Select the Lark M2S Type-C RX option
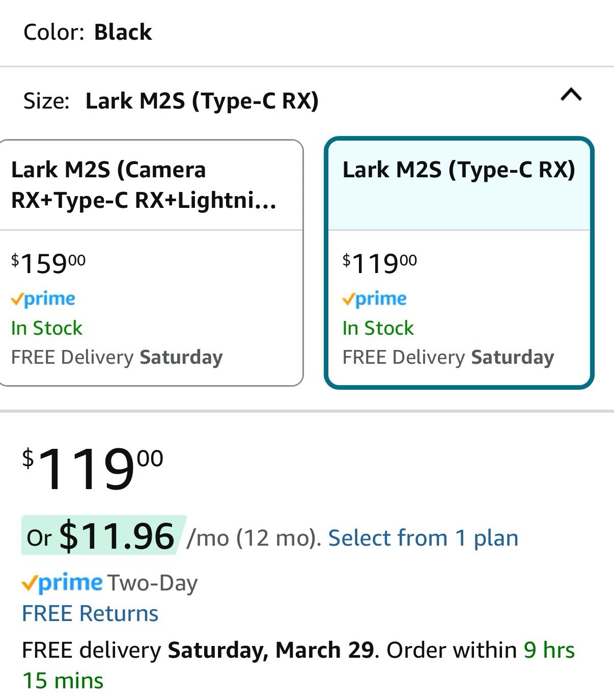This screenshot has width=614, height=700. point(459,262)
